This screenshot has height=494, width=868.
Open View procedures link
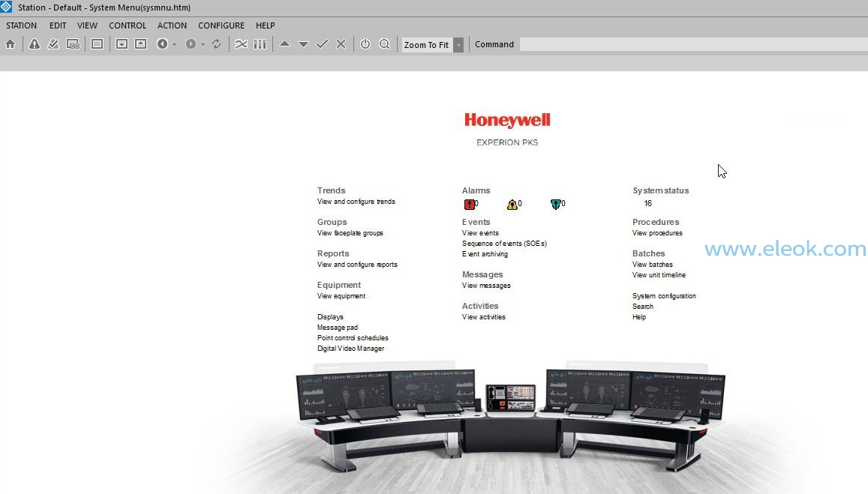(x=657, y=233)
